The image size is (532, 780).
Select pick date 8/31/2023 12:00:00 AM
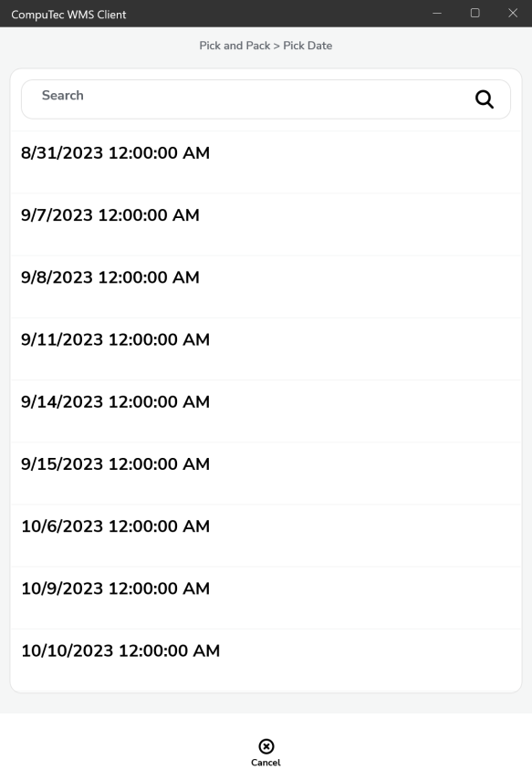[266, 162]
